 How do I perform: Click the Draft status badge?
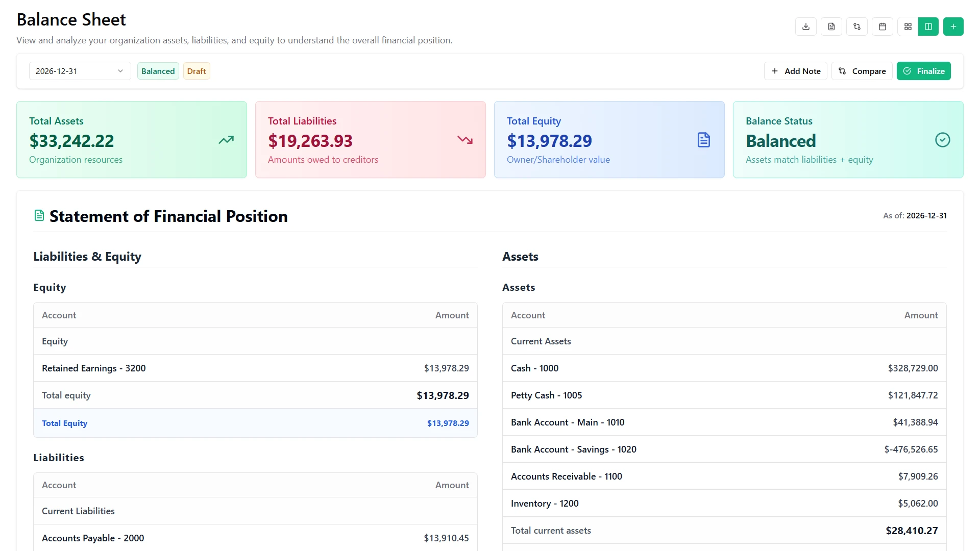click(197, 71)
